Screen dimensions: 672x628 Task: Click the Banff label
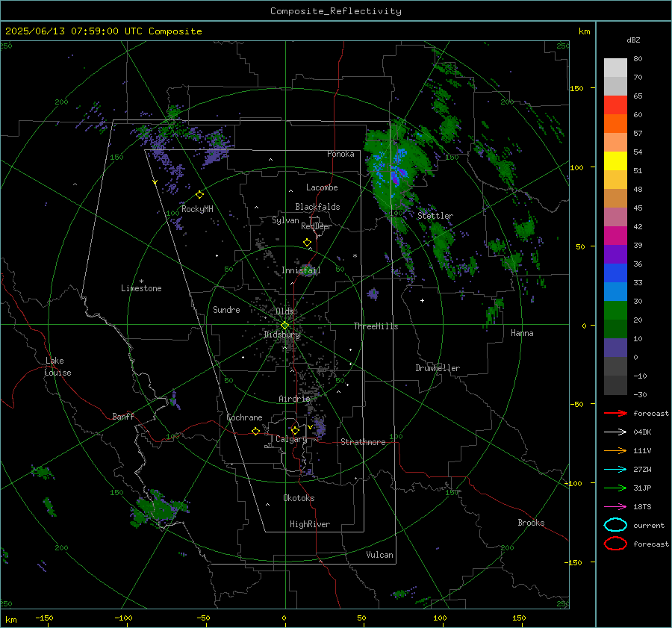tap(123, 416)
